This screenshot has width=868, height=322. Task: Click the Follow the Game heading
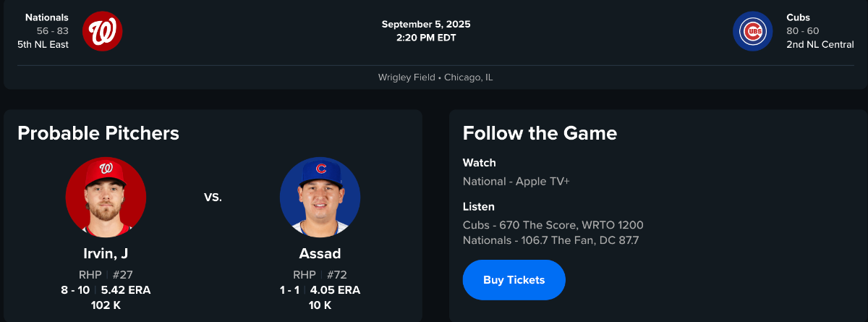click(x=540, y=133)
